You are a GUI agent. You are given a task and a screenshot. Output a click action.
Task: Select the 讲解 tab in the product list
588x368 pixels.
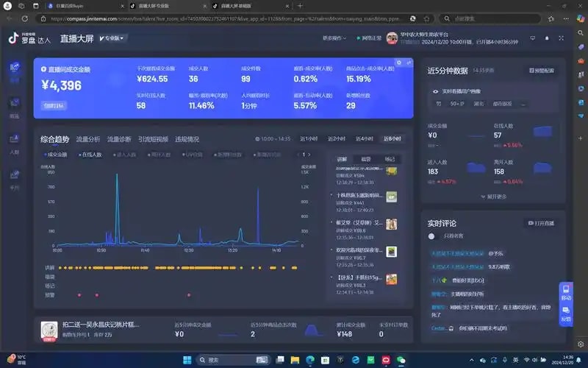[342, 159]
